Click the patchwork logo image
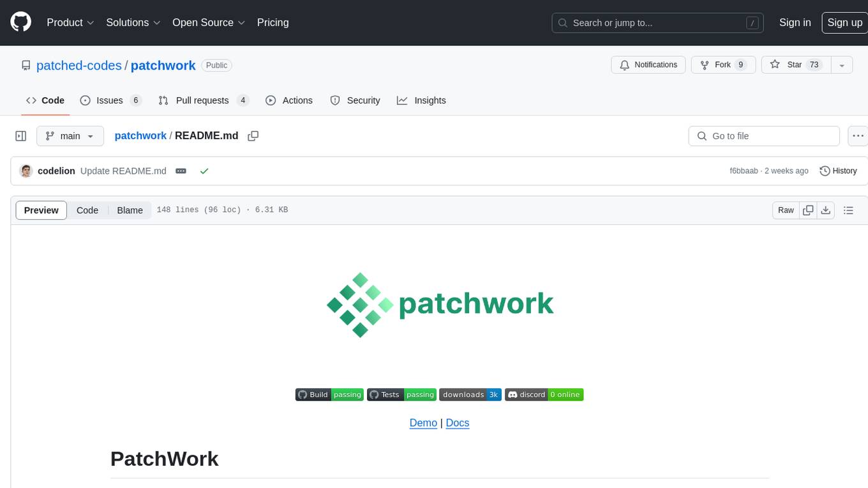868x488 pixels. click(440, 305)
